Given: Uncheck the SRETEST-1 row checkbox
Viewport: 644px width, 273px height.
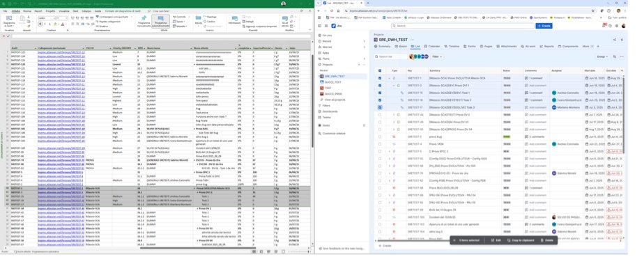Looking at the screenshot, I should (x=379, y=78).
